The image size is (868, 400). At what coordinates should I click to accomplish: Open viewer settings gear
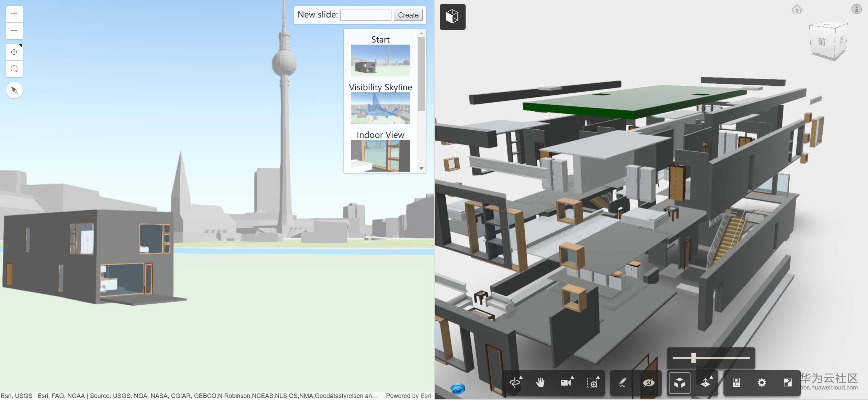click(x=762, y=382)
